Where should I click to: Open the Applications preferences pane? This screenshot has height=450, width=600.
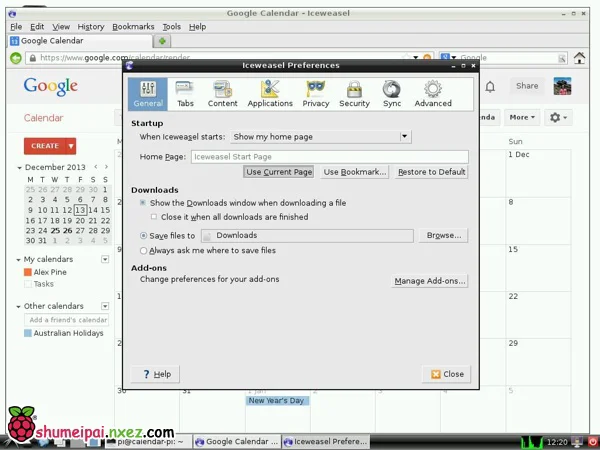tap(270, 94)
